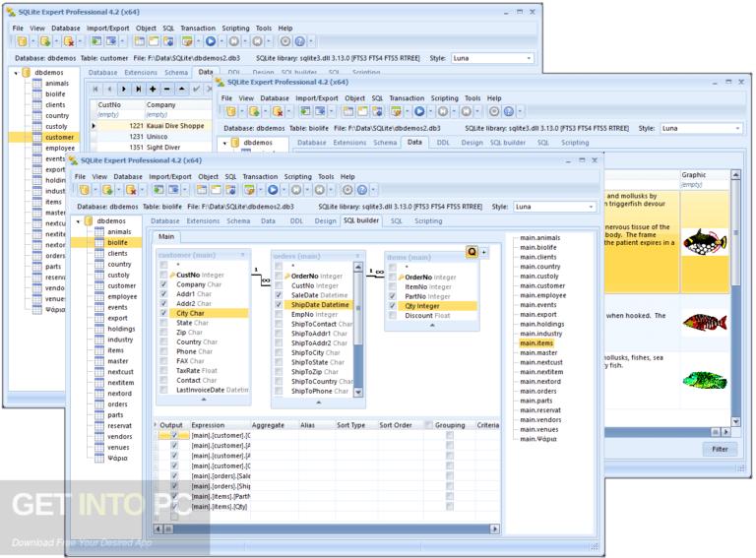Click export data icon in front window

coord(172,190)
